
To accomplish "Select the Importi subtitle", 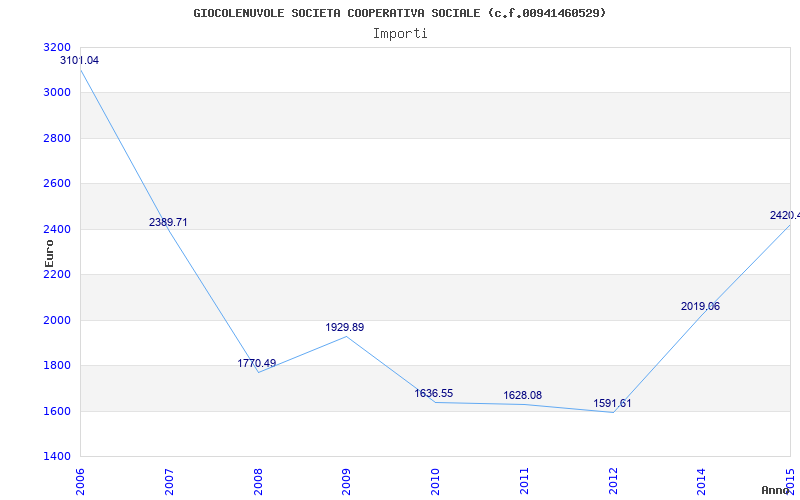I will tap(400, 34).
